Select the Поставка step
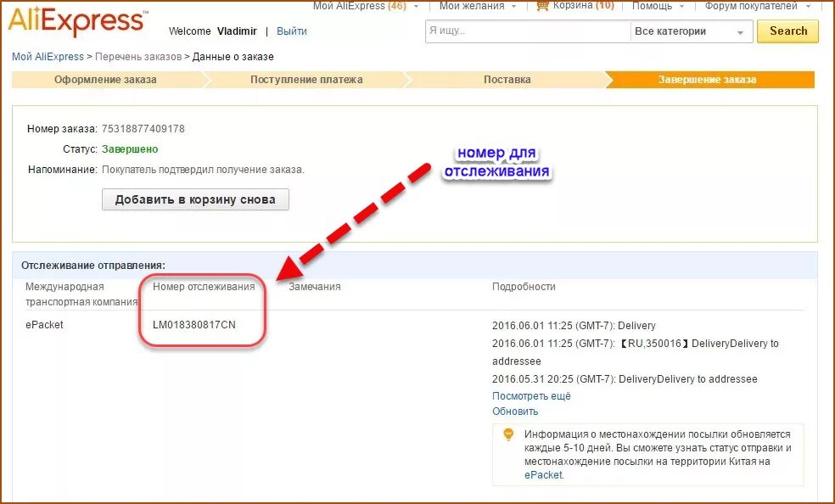The image size is (835, 504). click(507, 80)
